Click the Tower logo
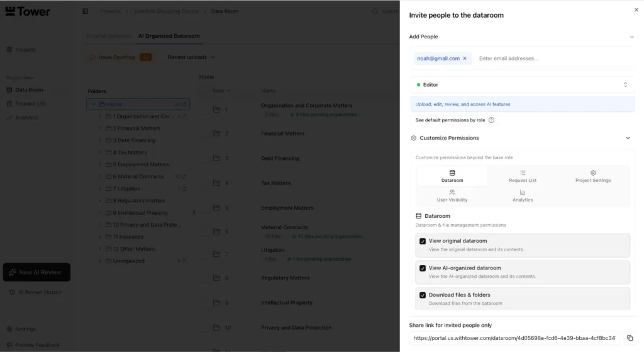The image size is (644, 352). (28, 11)
